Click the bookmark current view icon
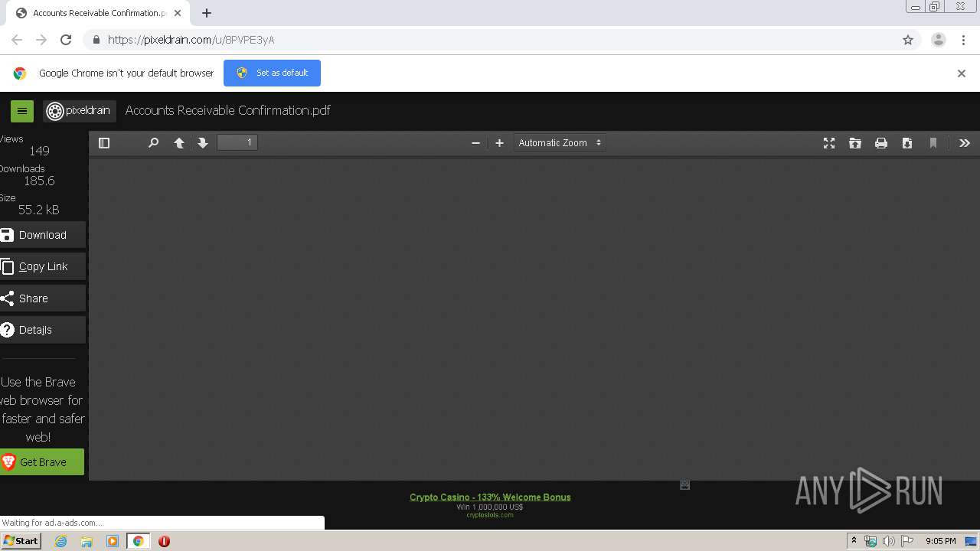980x551 pixels. (x=933, y=143)
